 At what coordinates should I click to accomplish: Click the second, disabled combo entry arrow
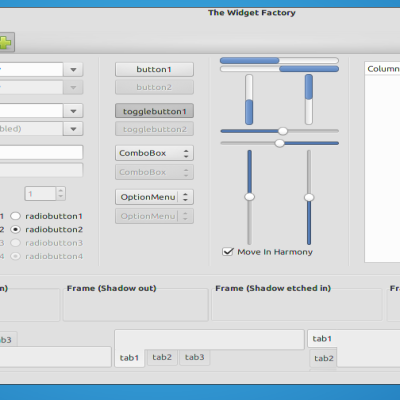click(x=73, y=88)
